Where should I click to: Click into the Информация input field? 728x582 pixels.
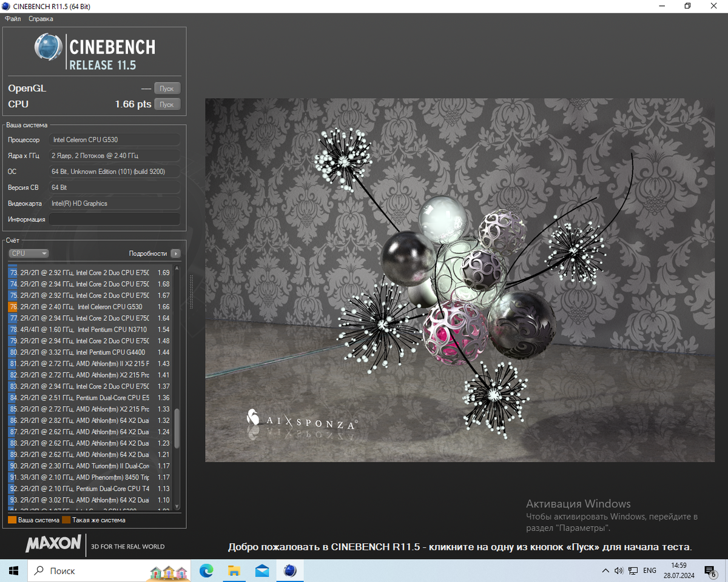[115, 219]
